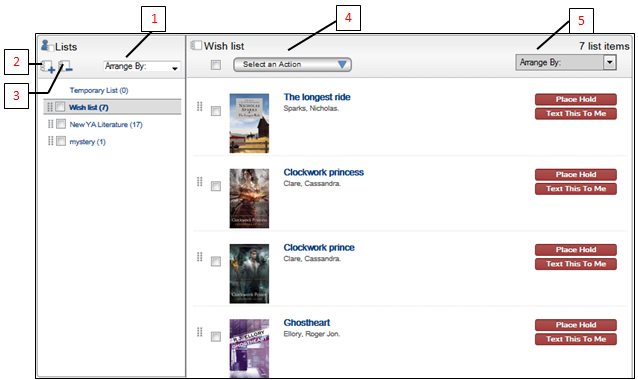Expand Arrange By dropdown in Lists panel
The width and height of the screenshot is (638, 380).
coord(142,66)
